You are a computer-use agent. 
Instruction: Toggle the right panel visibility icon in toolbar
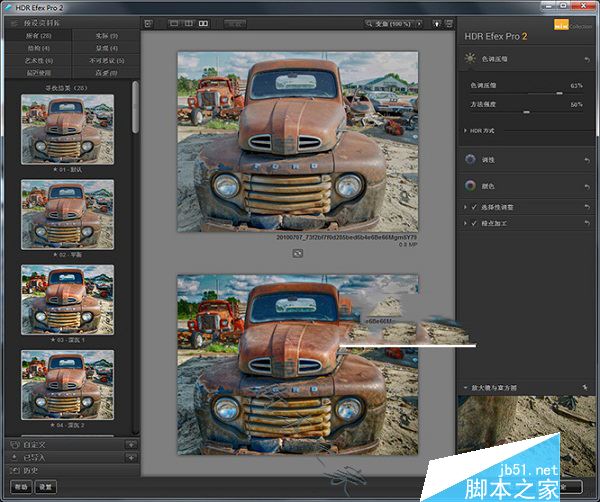449,24
